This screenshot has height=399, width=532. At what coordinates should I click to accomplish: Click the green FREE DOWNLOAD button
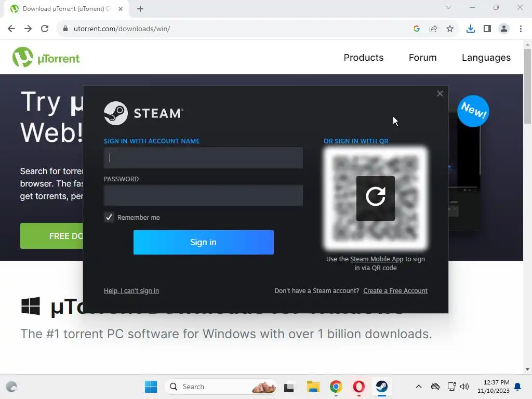(x=51, y=236)
